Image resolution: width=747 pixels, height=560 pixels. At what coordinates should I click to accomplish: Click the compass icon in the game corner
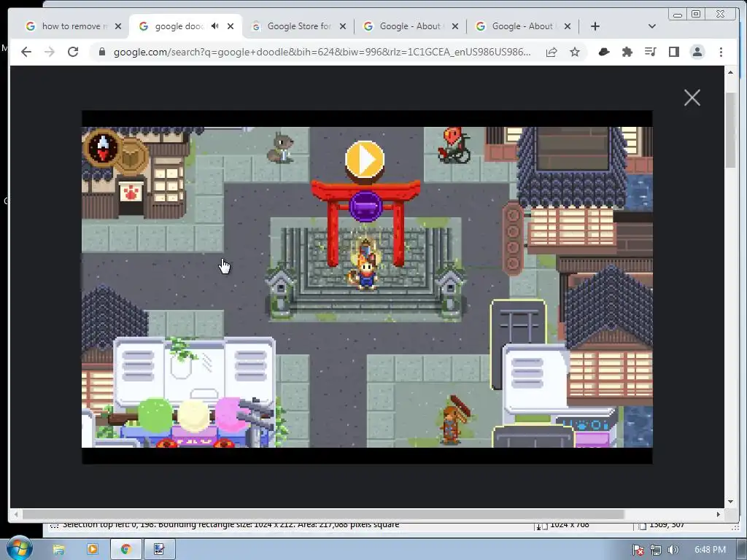coord(104,147)
